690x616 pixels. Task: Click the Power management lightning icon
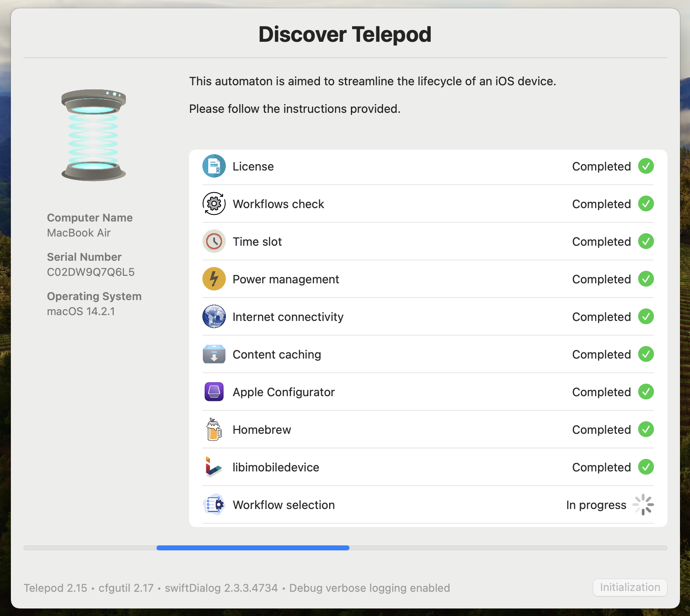click(214, 279)
